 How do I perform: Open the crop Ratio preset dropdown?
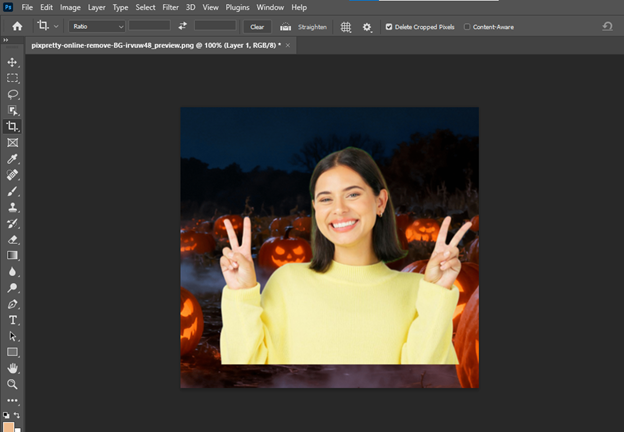click(97, 26)
